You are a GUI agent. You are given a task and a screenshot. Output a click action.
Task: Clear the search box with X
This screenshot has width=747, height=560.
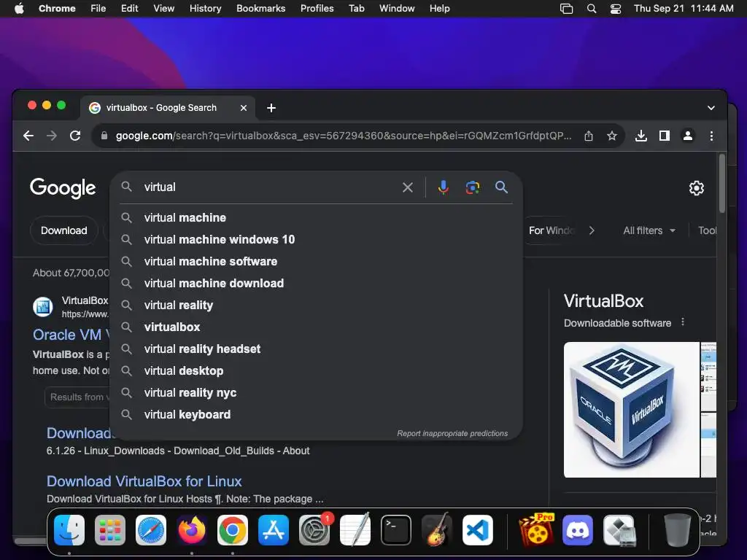coord(407,187)
